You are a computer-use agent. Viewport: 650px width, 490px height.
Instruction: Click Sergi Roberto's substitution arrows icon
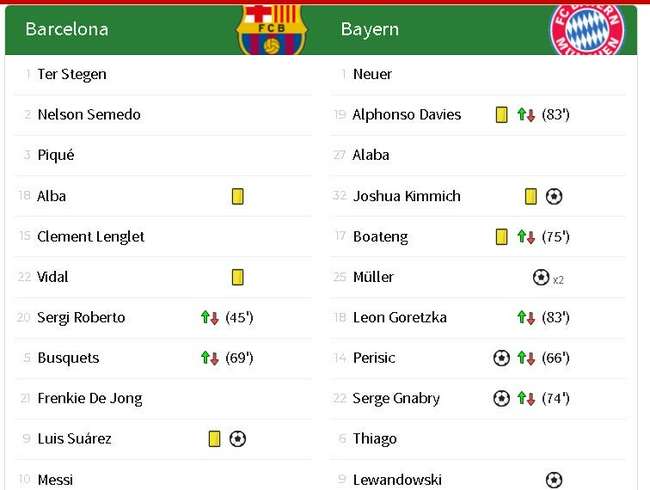tap(210, 318)
